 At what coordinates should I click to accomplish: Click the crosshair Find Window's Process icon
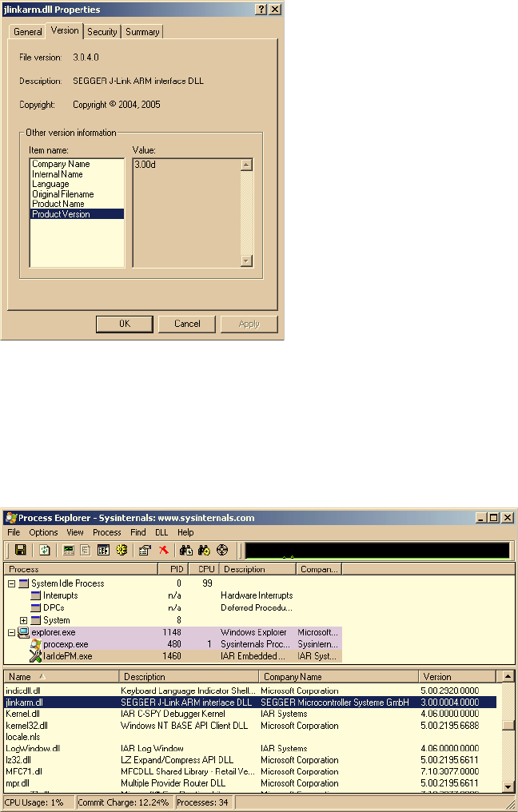(222, 550)
